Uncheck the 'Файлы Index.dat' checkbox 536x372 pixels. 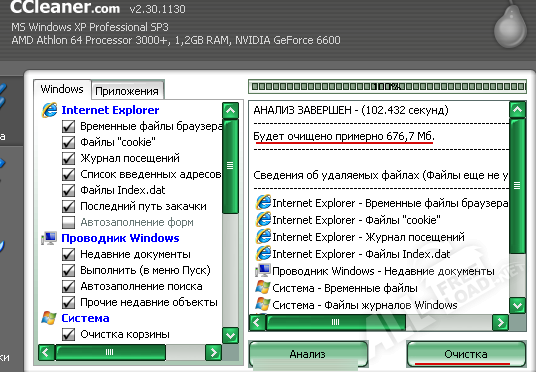(x=68, y=190)
